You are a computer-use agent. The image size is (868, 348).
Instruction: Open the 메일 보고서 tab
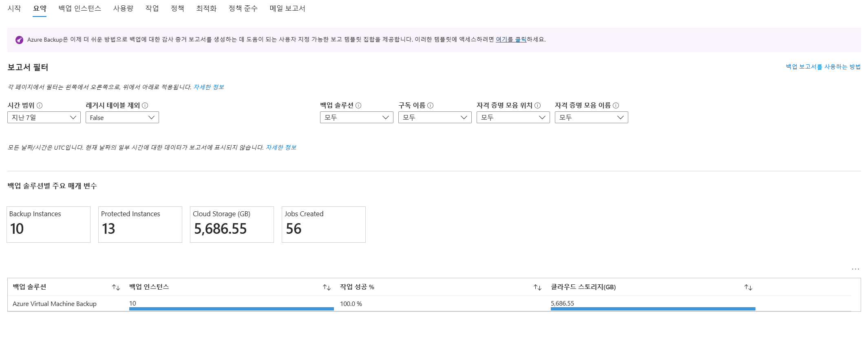[287, 9]
